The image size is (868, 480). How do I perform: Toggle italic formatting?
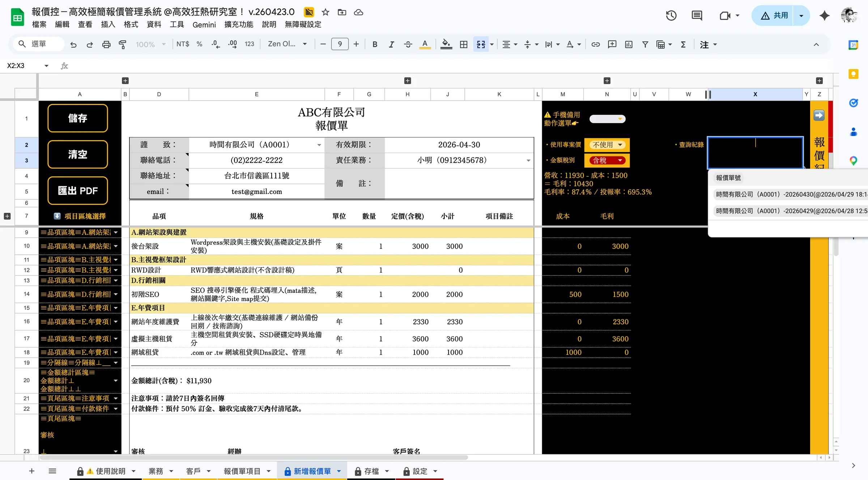click(x=391, y=45)
